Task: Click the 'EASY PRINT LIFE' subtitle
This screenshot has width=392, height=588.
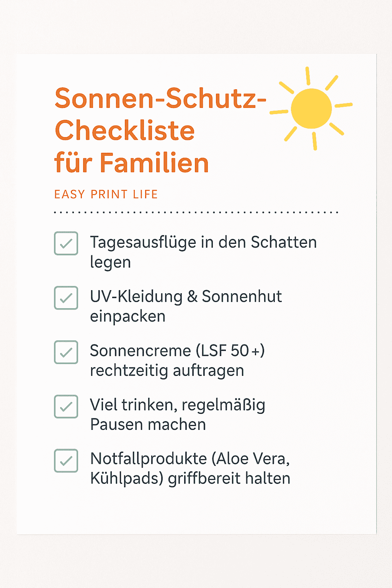Action: pos(106,194)
